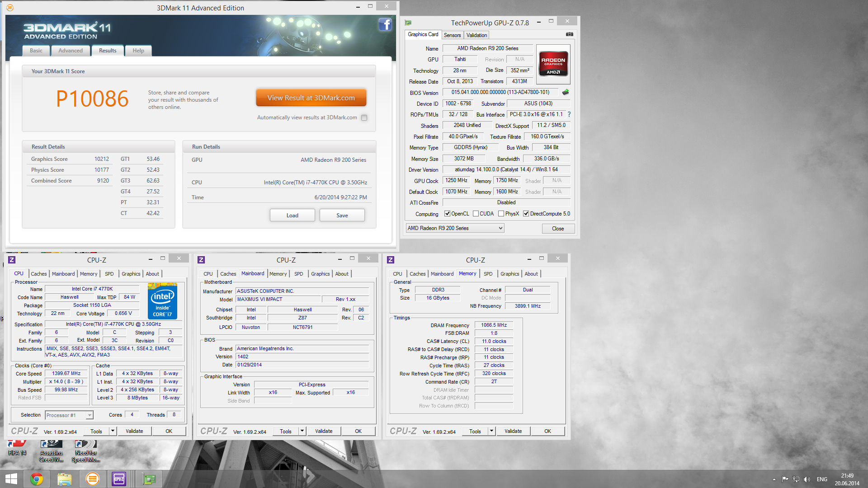
Task: Switch to CPU-Z via taskbar icon
Action: 119,479
